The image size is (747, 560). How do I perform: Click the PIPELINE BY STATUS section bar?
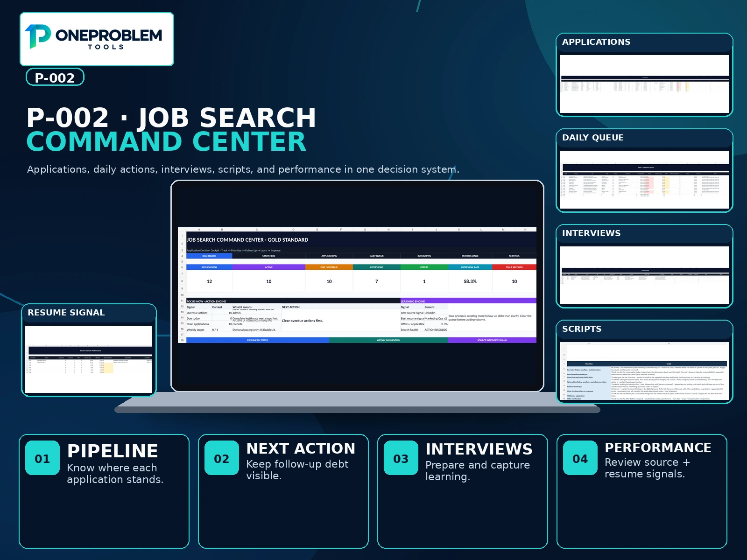click(x=258, y=340)
